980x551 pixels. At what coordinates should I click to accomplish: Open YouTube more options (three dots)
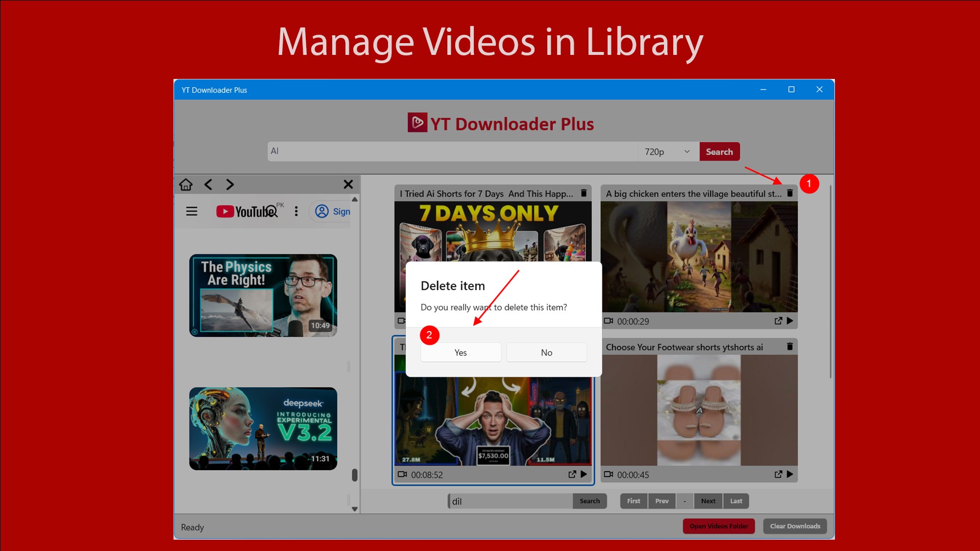pyautogui.click(x=296, y=211)
